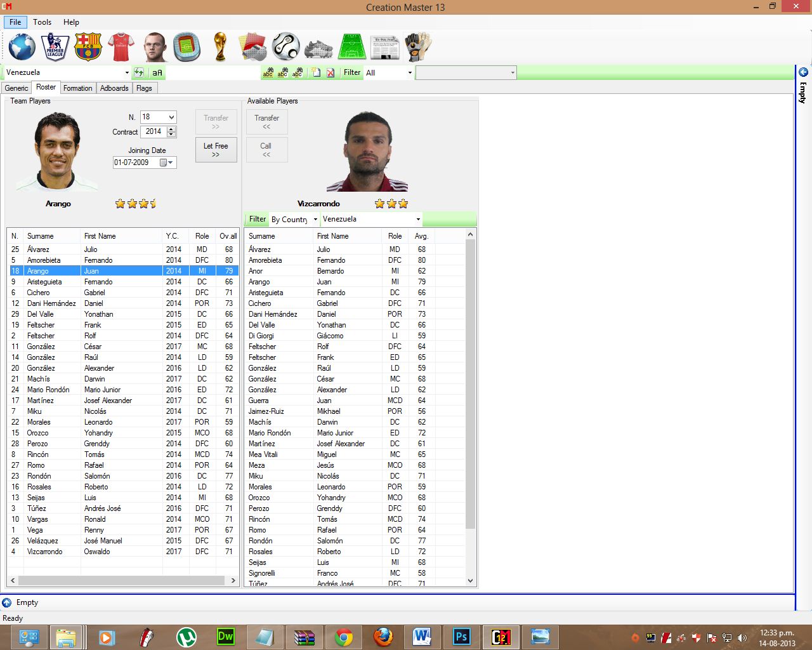Image resolution: width=812 pixels, height=650 pixels.
Task: Expand the Venezuela team selector dropdown
Action: click(127, 73)
